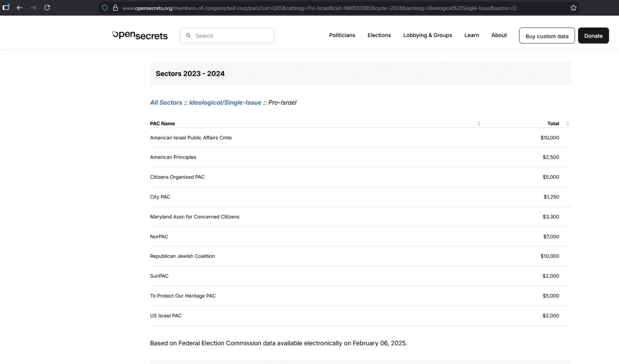Select the US Israel PAC name
The image size is (619, 364).
[166, 316]
